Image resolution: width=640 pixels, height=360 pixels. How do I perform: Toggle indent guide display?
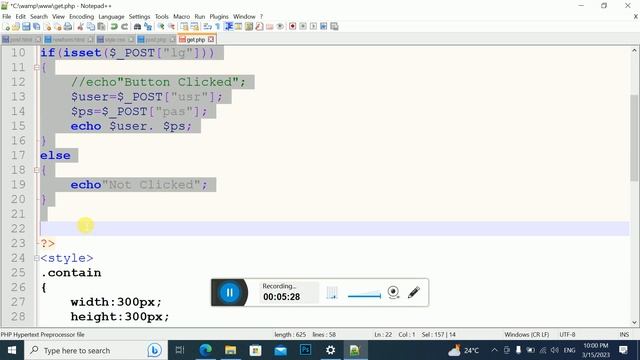tap(228, 27)
